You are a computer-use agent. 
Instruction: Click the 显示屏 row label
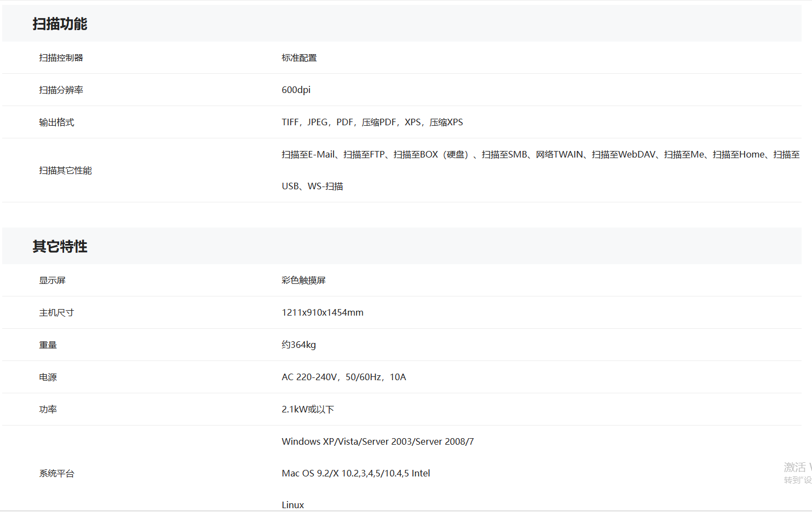coord(52,281)
